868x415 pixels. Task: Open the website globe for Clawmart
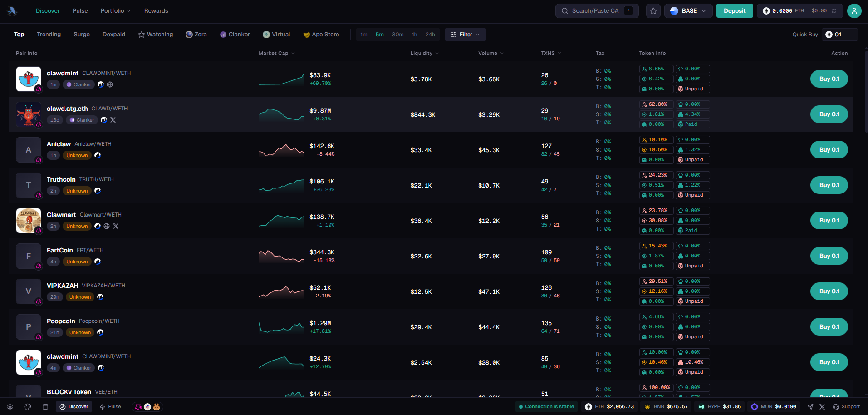tap(107, 226)
